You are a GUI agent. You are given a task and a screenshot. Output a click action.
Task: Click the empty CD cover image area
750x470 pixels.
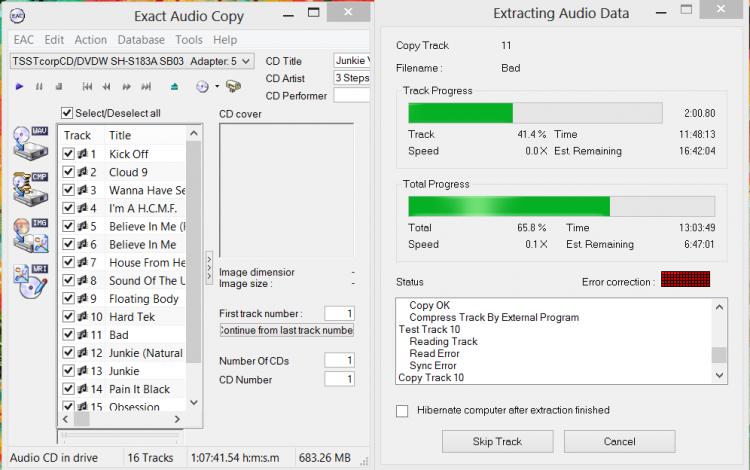(287, 190)
